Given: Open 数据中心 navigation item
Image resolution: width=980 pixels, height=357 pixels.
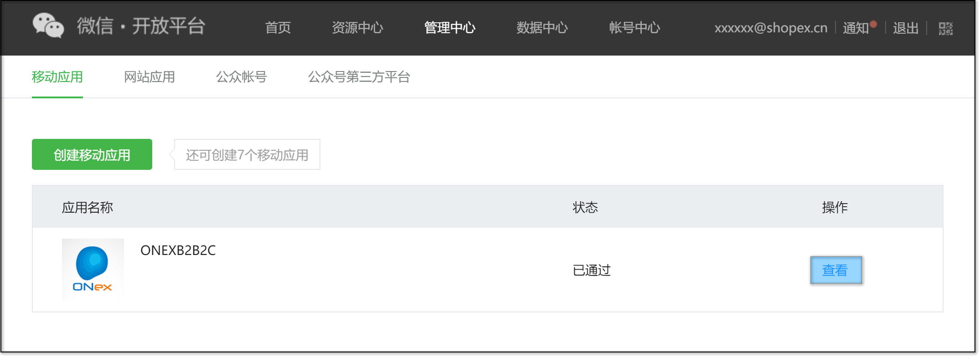Looking at the screenshot, I should (x=542, y=28).
